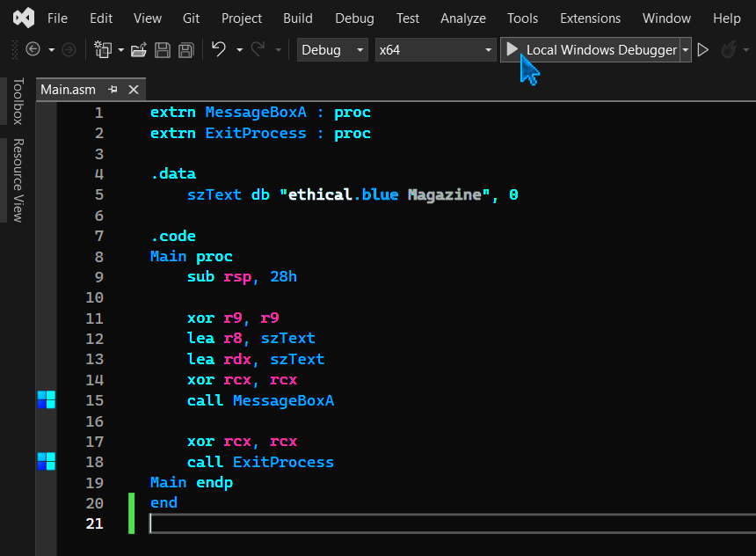Viewport: 756px width, 556px height.
Task: Click line number 3 in the gutter
Action: click(x=99, y=154)
